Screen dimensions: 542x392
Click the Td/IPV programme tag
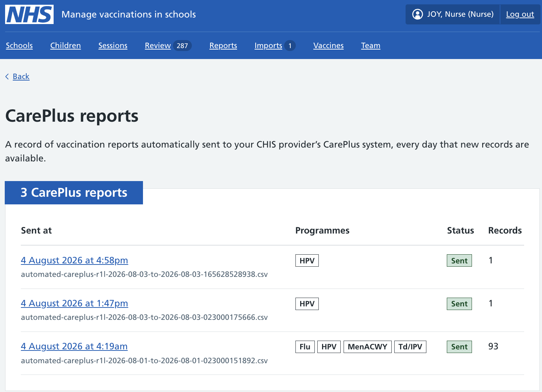coord(410,347)
